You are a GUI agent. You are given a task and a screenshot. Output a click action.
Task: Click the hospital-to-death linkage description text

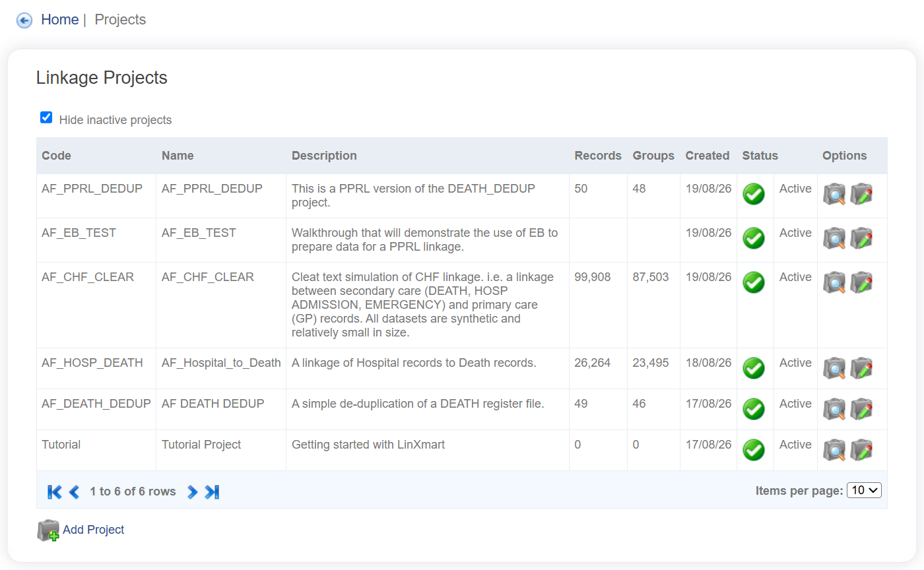[x=414, y=363]
